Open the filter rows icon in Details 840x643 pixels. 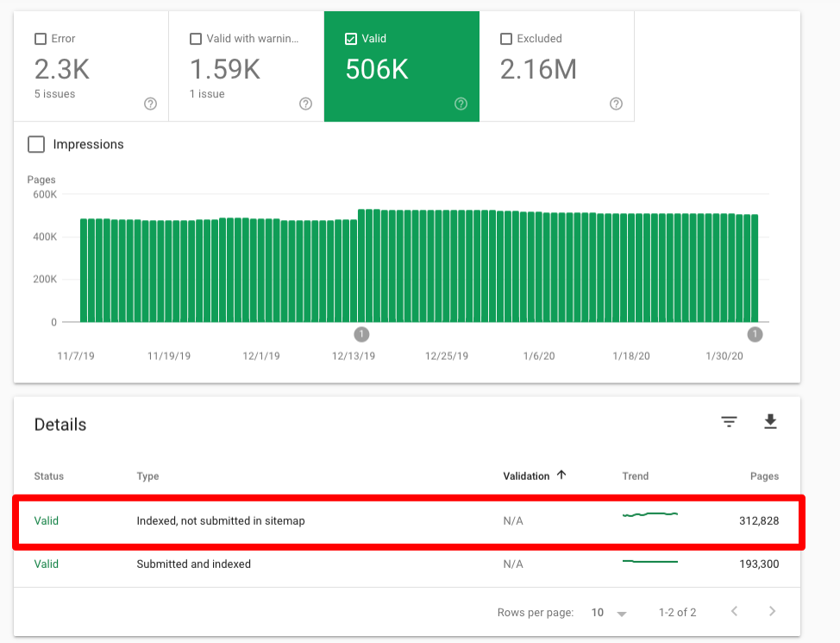point(730,422)
